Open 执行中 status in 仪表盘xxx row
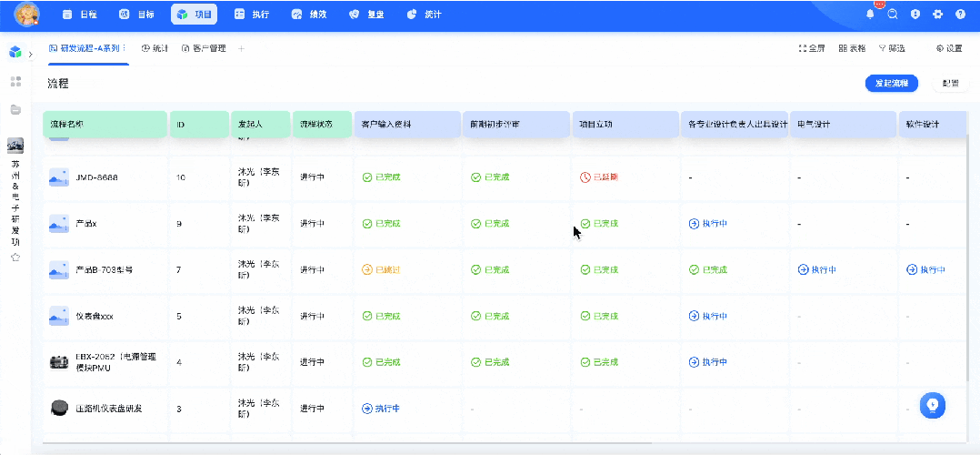 (x=707, y=316)
